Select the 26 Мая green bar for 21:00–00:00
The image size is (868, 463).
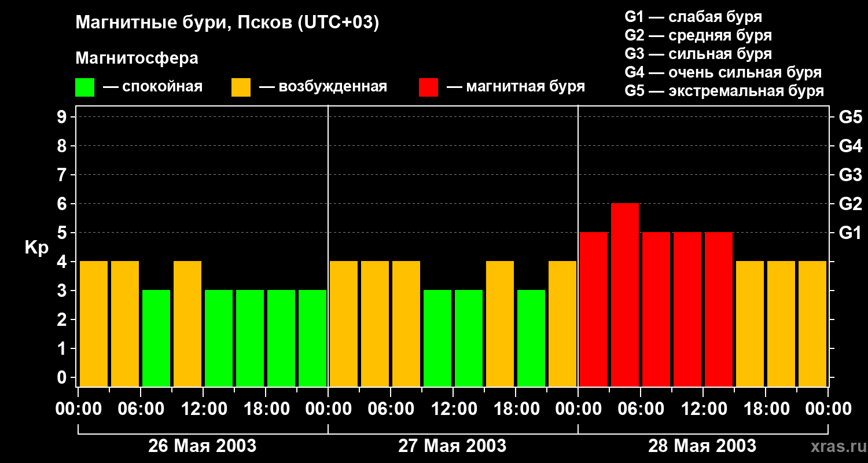[x=312, y=339]
